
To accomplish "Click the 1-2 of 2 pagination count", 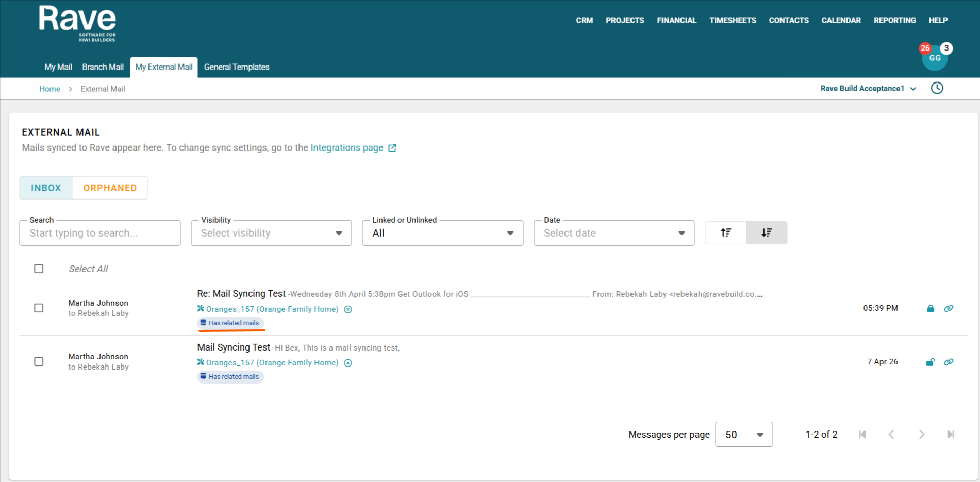I will point(821,435).
